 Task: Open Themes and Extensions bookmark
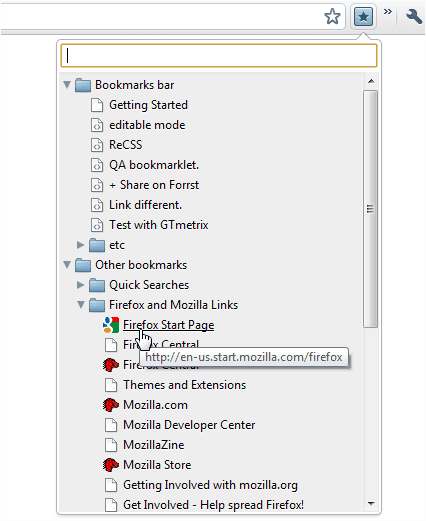[x=184, y=385]
